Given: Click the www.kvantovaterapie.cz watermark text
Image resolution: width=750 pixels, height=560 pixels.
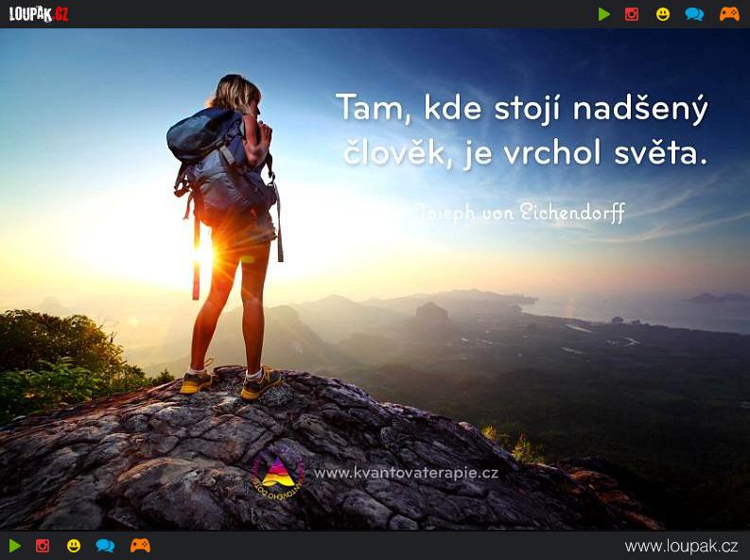Looking at the screenshot, I should tap(406, 473).
